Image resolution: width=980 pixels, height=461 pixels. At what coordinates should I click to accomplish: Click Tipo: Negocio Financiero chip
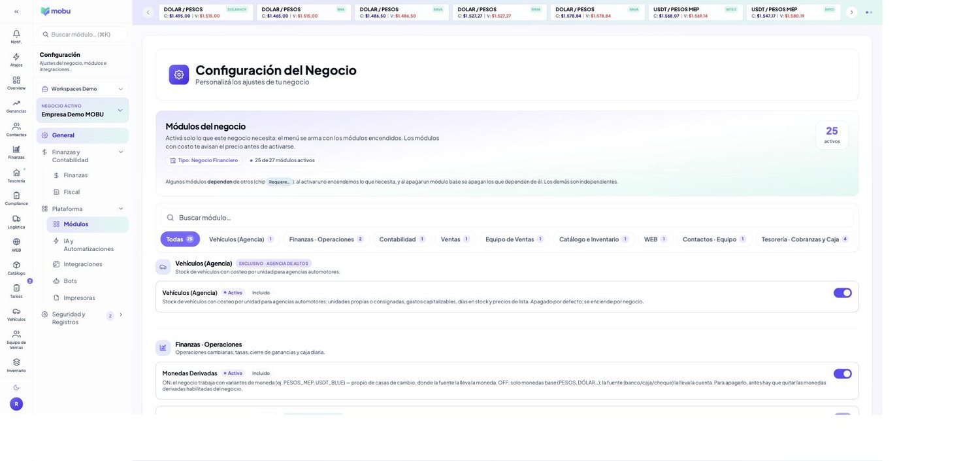204,160
